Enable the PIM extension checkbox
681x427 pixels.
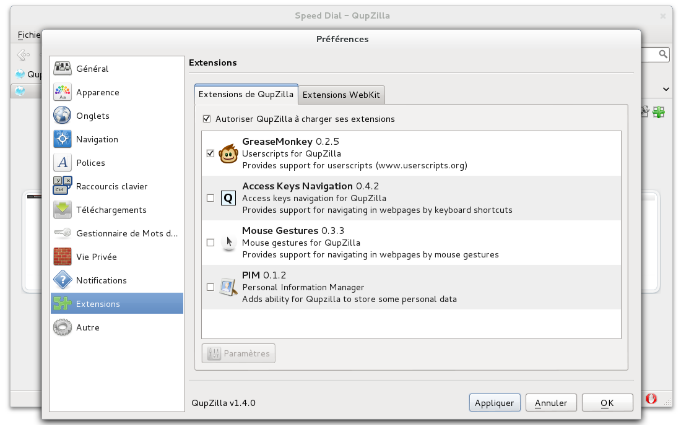coord(210,287)
